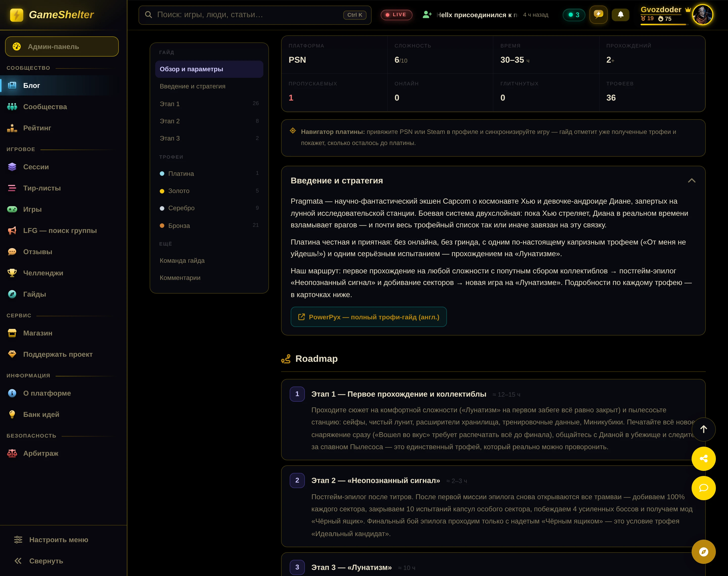The height and width of the screenshot is (576, 728).
Task: Click the yellow comment floating button
Action: 703,488
